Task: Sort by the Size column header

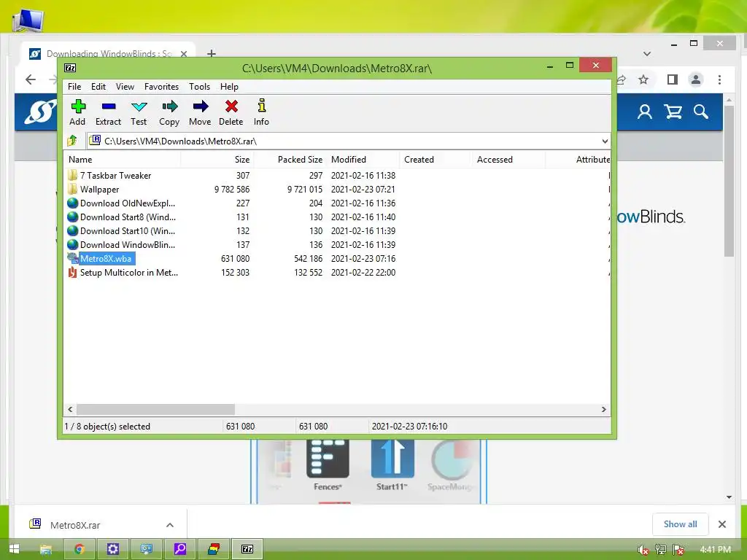Action: point(217,160)
